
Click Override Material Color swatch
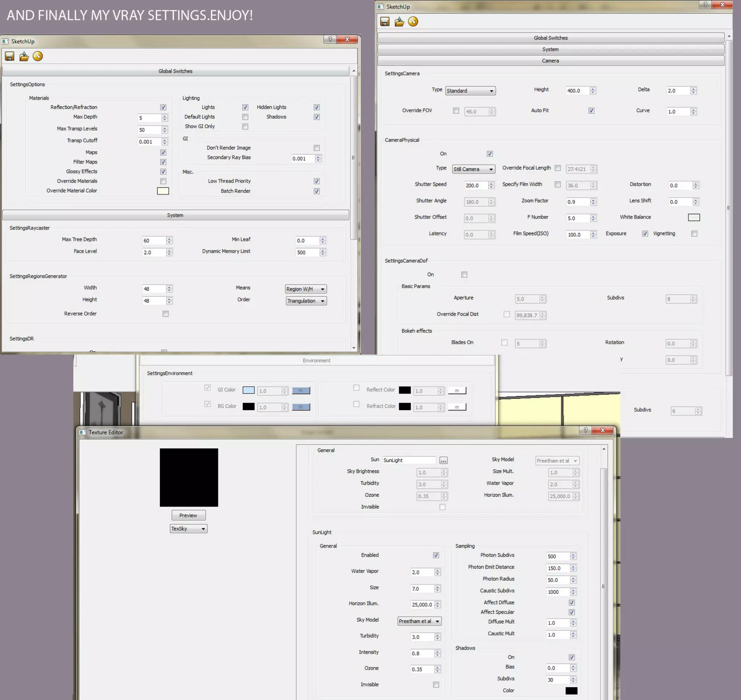163,191
